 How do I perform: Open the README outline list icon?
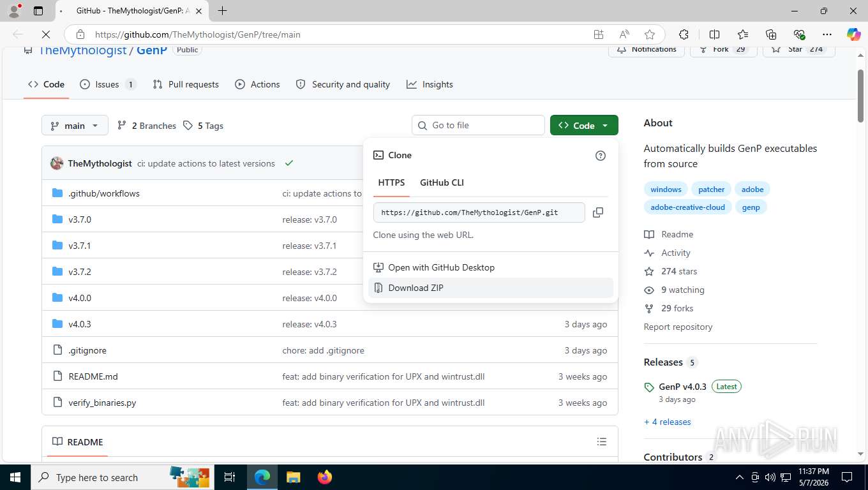pos(601,442)
